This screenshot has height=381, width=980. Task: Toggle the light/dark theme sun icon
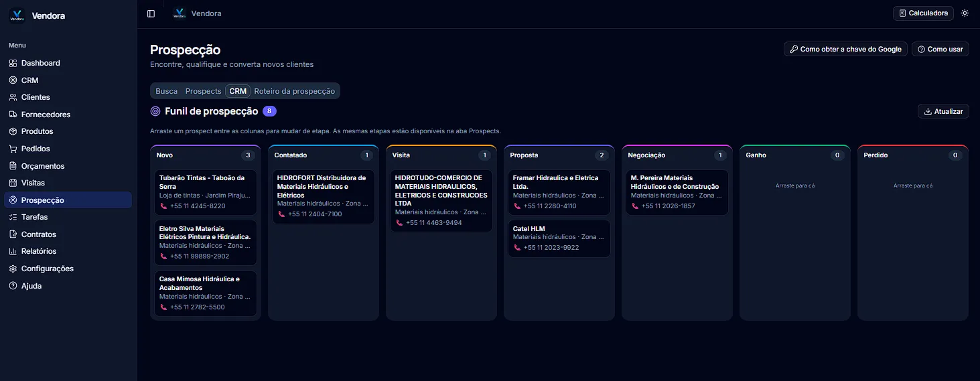(965, 13)
